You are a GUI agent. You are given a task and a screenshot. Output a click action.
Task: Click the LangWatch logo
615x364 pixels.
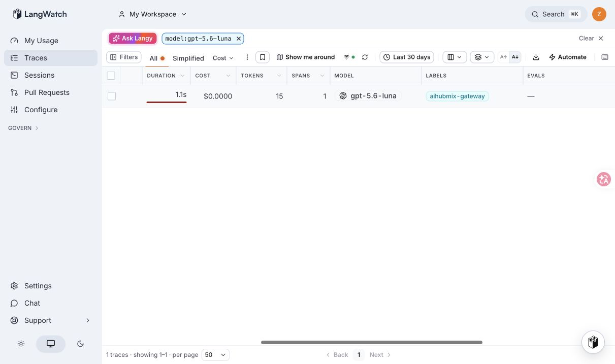tap(40, 14)
